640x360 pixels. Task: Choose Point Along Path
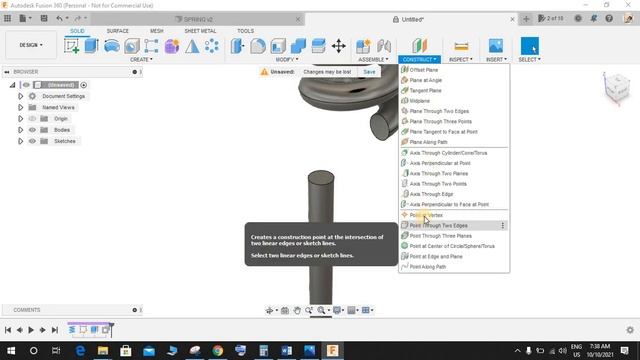(454, 267)
